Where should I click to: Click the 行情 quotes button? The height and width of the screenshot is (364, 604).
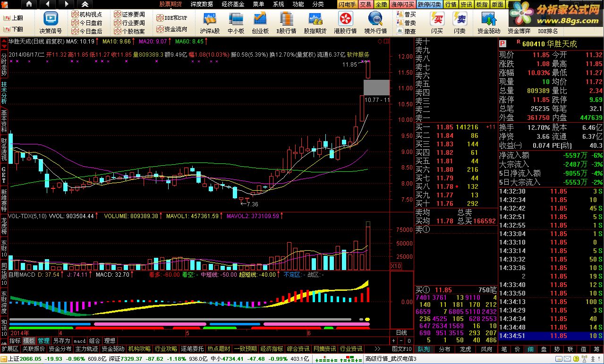click(451, 4)
